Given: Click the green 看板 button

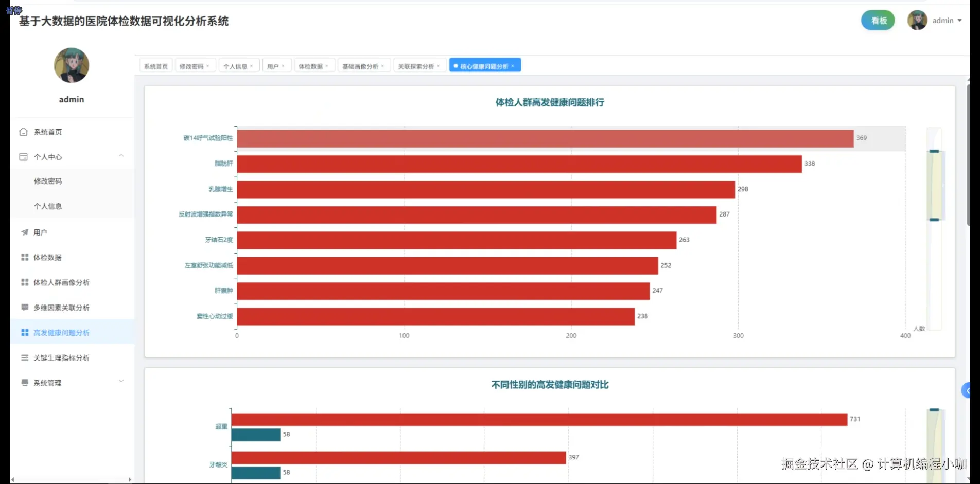Looking at the screenshot, I should tap(878, 21).
